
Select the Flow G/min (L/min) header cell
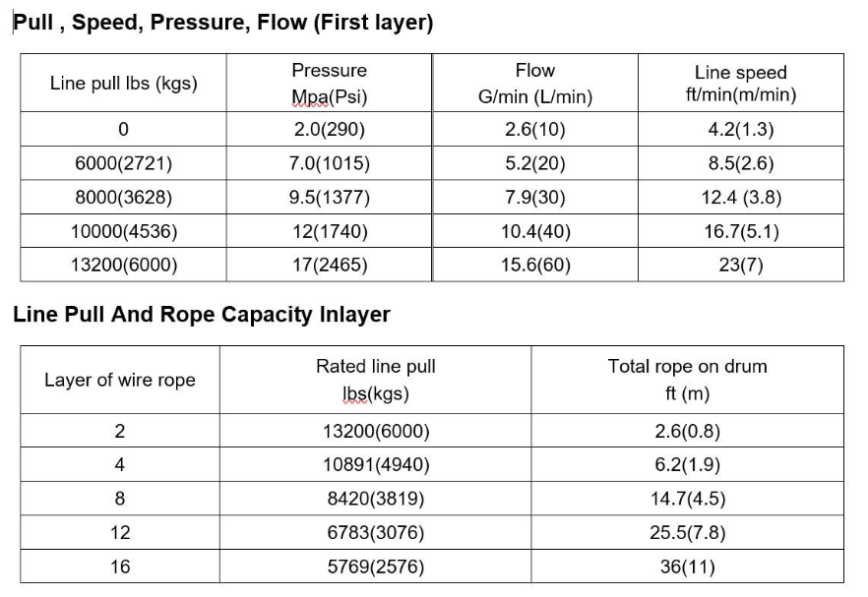click(534, 83)
